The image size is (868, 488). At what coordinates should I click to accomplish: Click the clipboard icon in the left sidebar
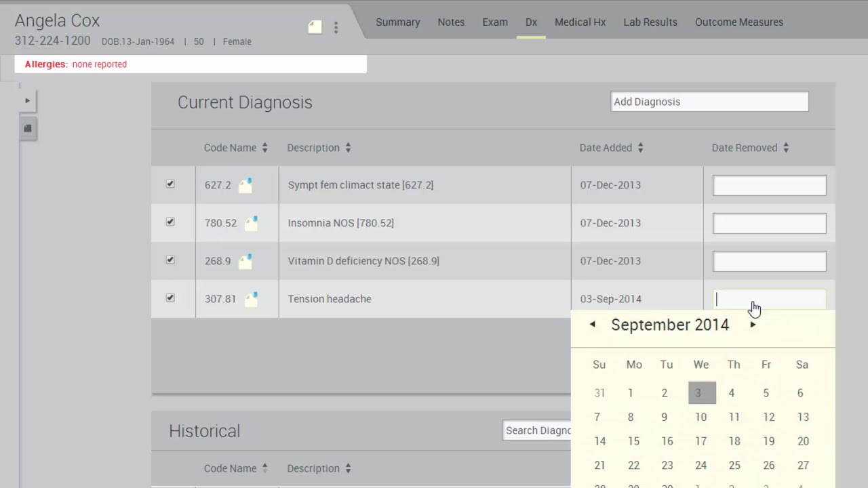tap(28, 128)
